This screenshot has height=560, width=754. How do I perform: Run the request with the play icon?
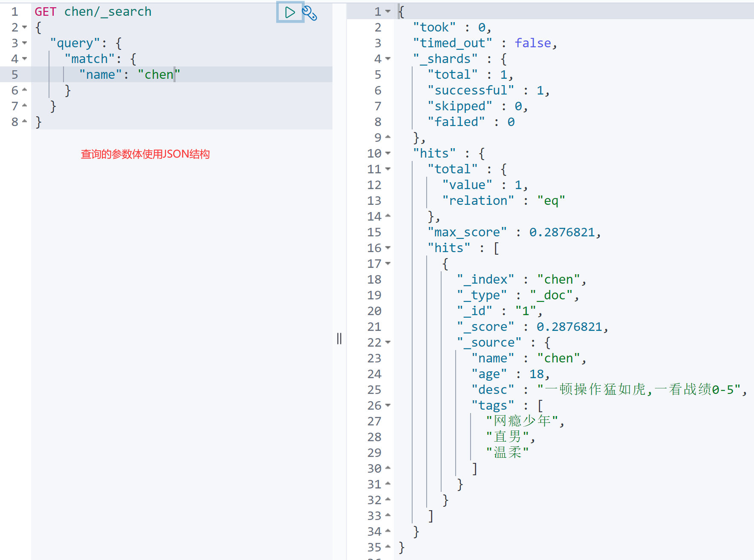click(290, 12)
